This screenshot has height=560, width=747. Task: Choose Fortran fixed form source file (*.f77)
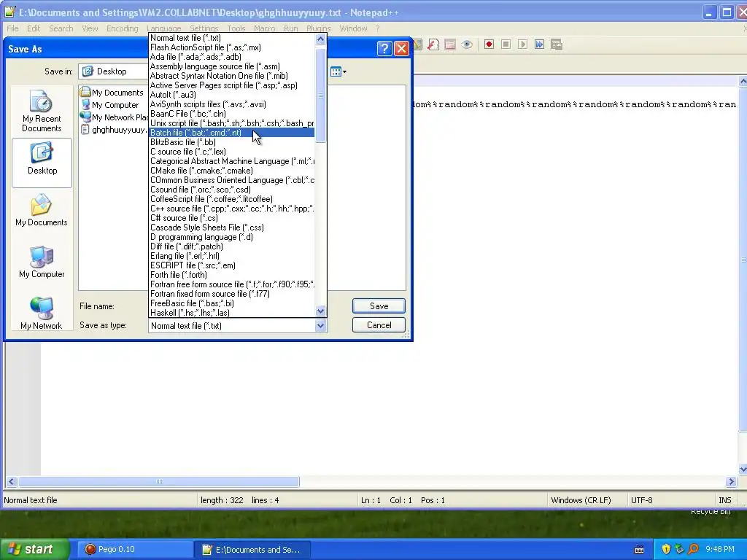[x=232, y=294]
